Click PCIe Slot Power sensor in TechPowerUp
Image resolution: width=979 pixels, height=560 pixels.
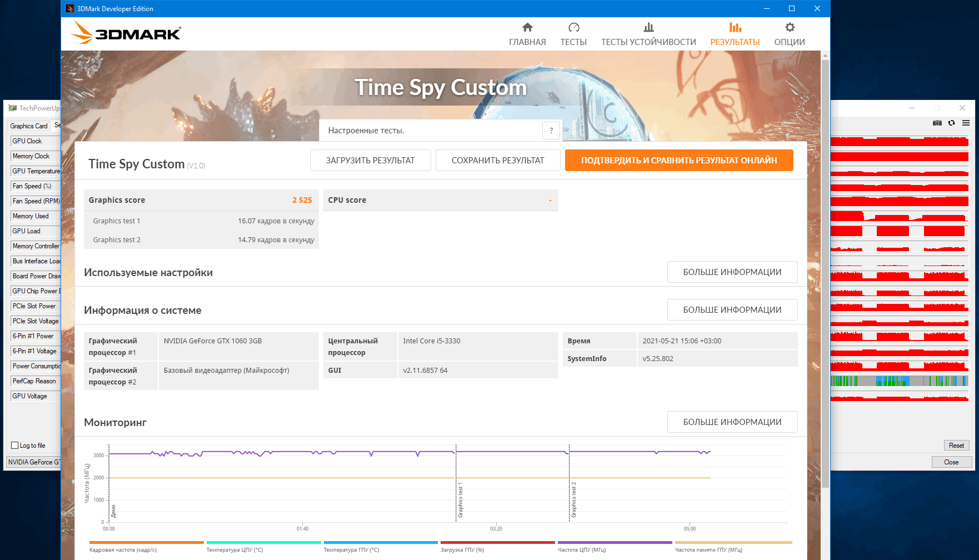coord(36,306)
